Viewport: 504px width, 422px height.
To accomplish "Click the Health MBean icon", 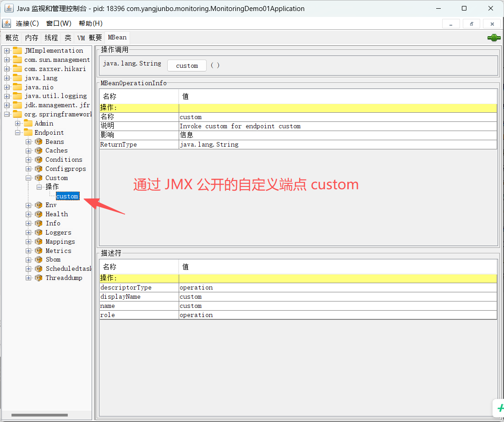I will (x=38, y=214).
